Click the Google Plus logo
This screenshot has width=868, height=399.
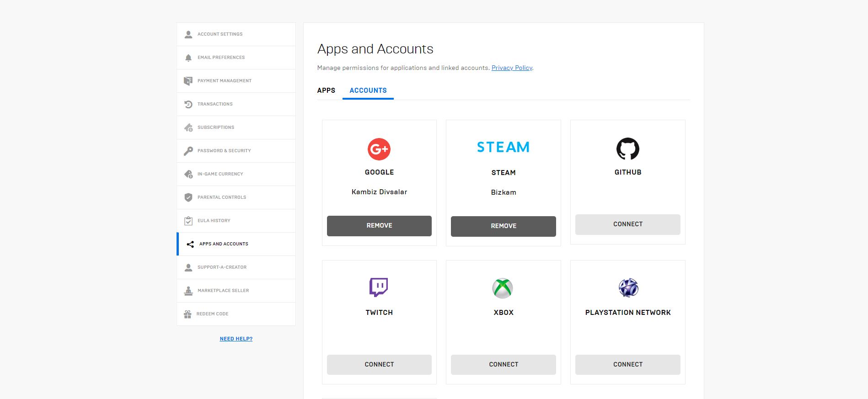point(379,149)
